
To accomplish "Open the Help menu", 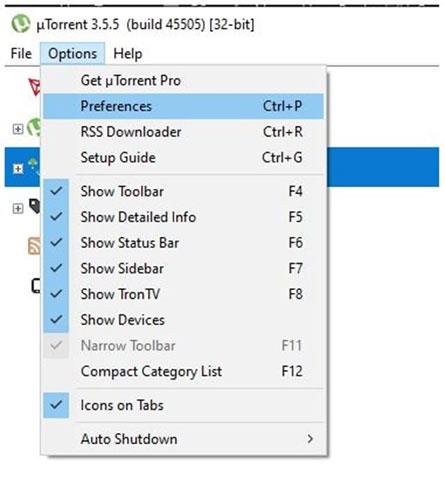I will [x=128, y=54].
